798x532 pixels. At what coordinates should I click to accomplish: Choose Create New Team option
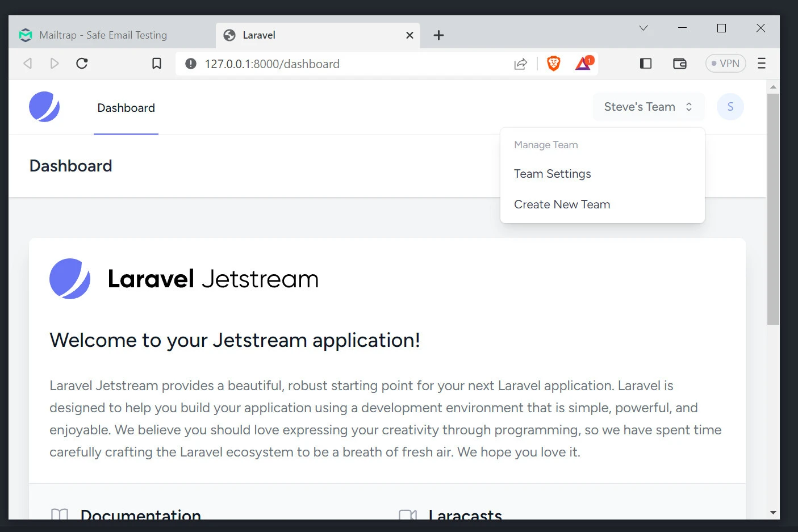pyautogui.click(x=562, y=205)
